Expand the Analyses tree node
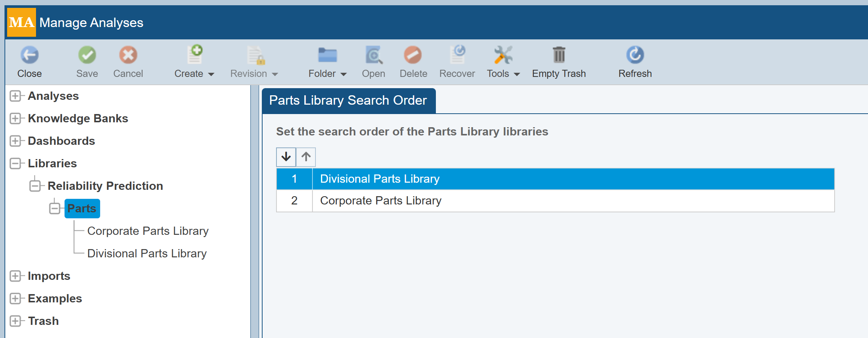868x338 pixels. 15,96
